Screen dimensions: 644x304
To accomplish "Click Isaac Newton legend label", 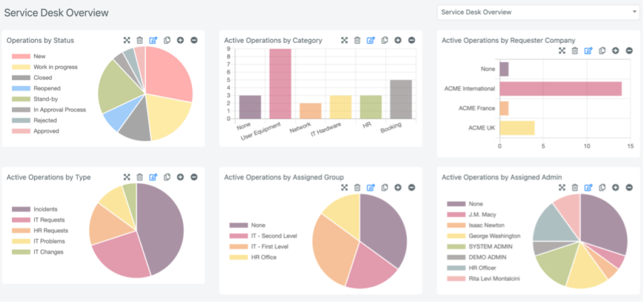I will (487, 225).
